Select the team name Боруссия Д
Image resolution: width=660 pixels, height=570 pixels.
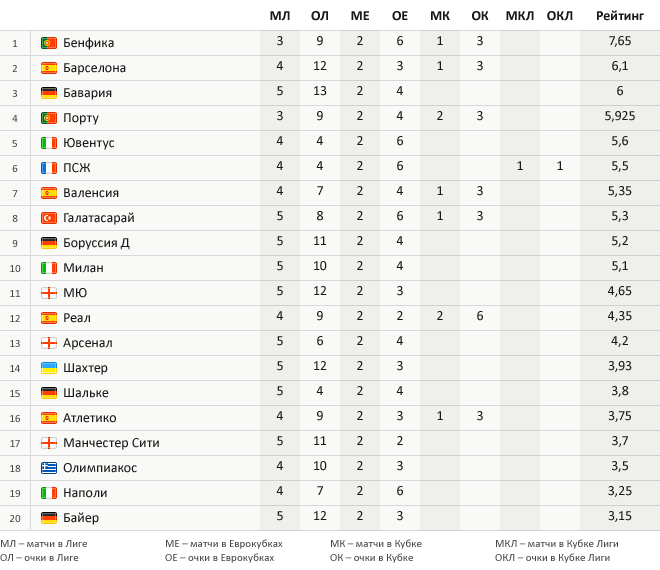(96, 243)
